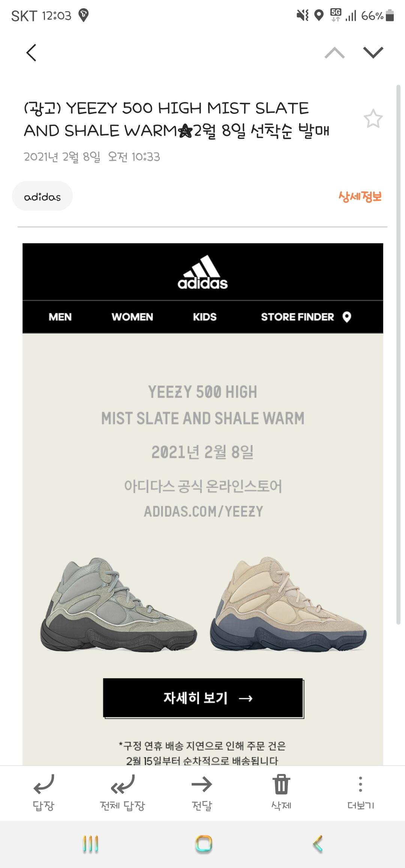Tap the back arrow to leave email
Image resolution: width=405 pixels, height=868 pixels.
(x=31, y=52)
